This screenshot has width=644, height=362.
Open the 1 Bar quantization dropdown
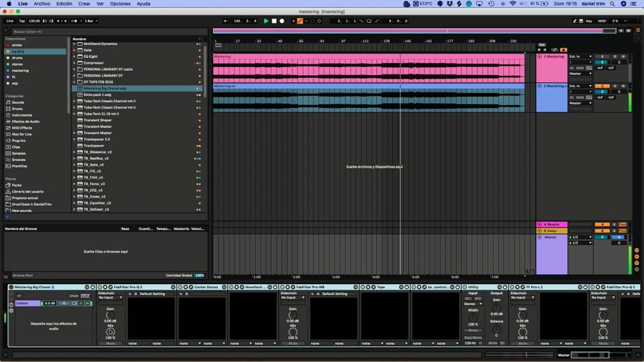91,21
